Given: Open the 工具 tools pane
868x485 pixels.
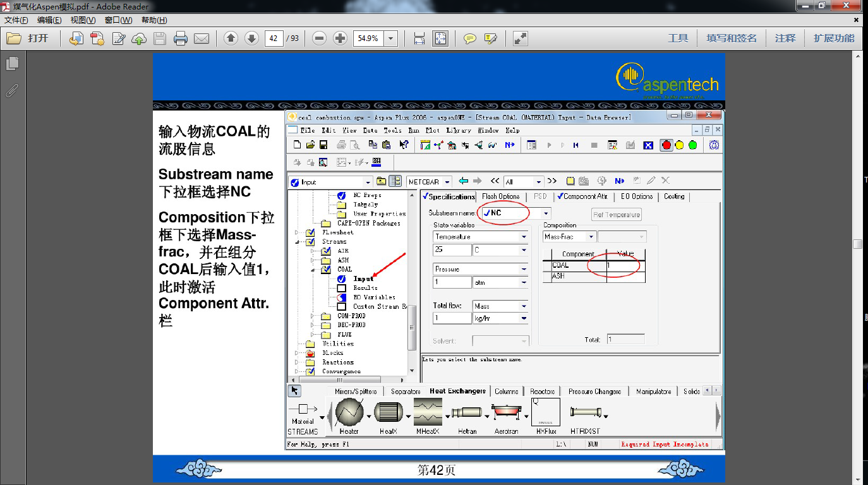Looking at the screenshot, I should (x=678, y=39).
